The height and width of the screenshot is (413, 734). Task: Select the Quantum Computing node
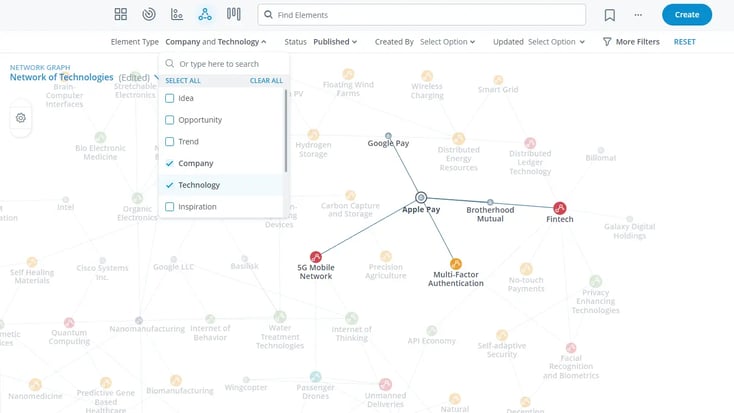[69, 323]
